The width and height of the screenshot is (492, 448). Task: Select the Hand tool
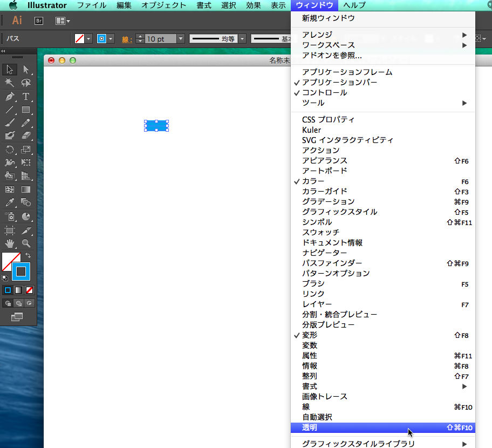[10, 243]
